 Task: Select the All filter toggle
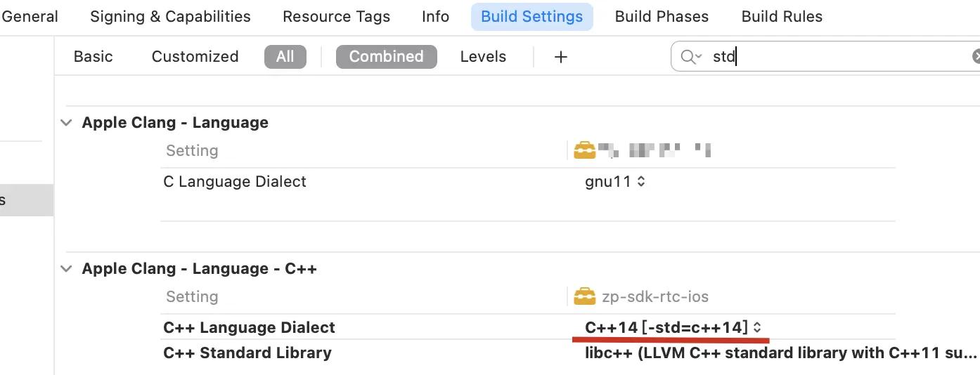285,57
